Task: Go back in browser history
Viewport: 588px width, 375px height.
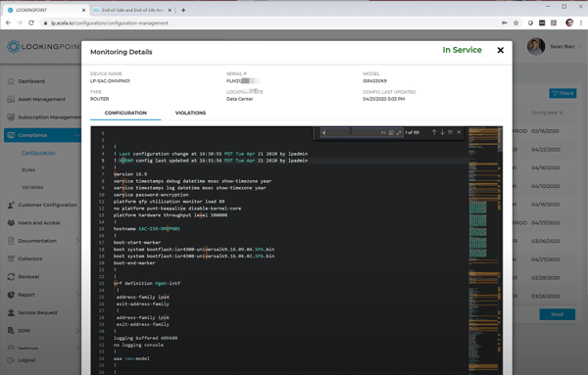Action: click(x=8, y=23)
